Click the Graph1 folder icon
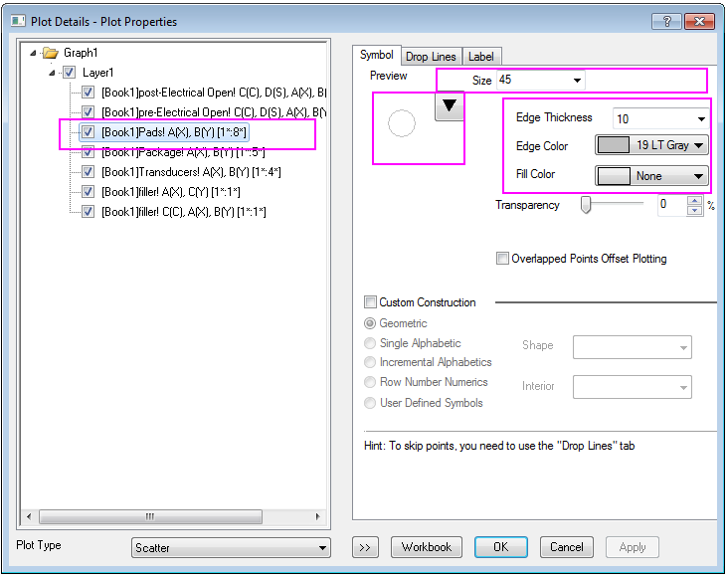Viewport: 728px width, 578px height. coord(50,53)
